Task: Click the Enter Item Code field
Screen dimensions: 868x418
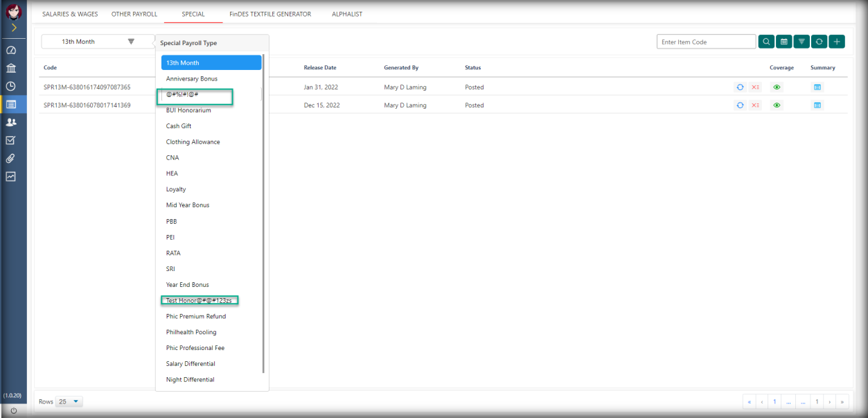Action: point(706,42)
